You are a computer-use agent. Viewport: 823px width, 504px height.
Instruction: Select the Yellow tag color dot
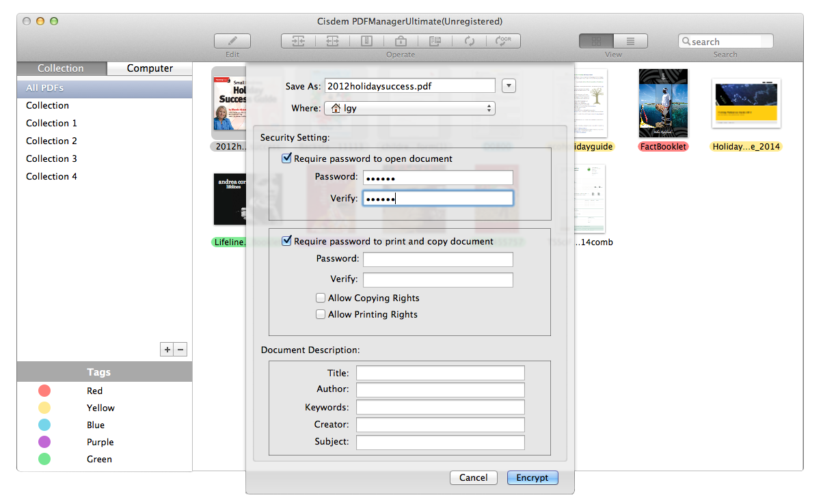(x=44, y=408)
